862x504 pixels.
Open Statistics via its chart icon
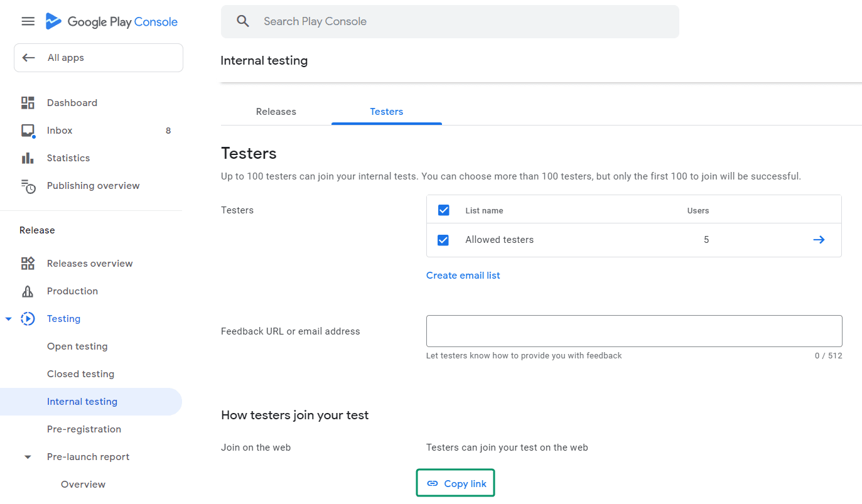[x=28, y=158]
